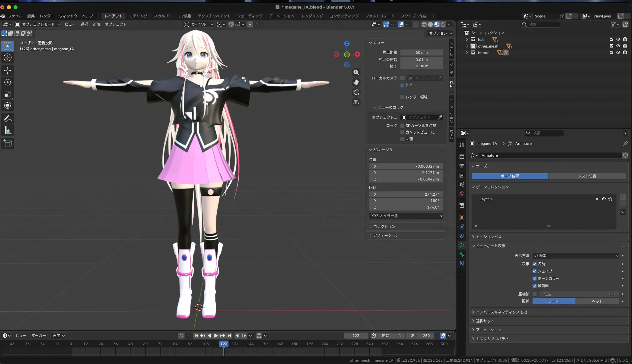Toggle camera view in viewport
Screen dimensions: 632x364
tap(356, 92)
